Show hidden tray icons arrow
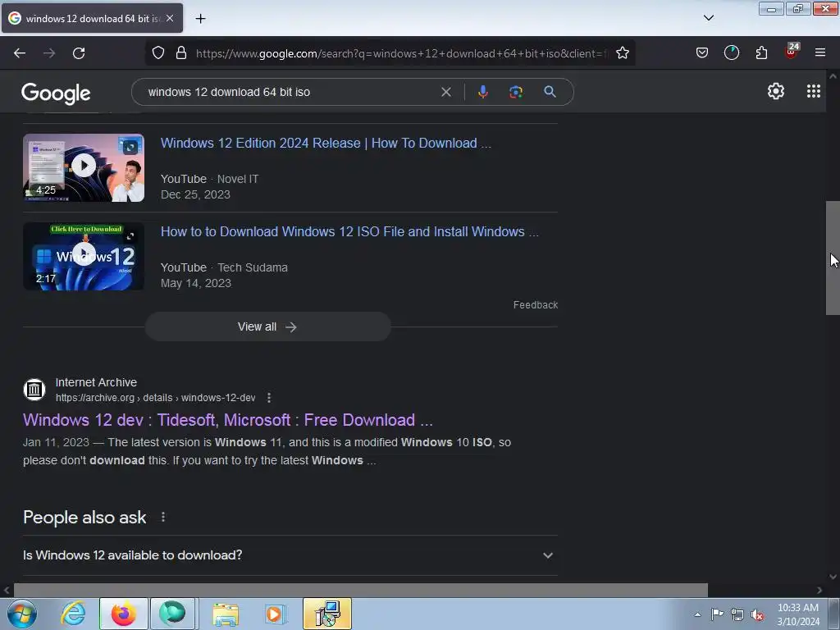840x630 pixels. [x=697, y=614]
